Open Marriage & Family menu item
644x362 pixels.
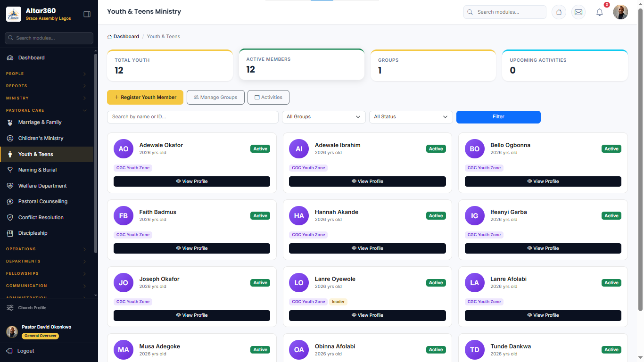(x=46, y=122)
